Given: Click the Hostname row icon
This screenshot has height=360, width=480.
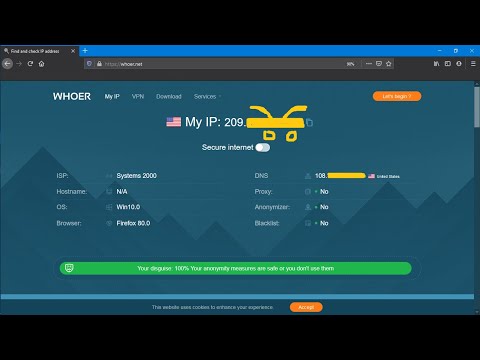Looking at the screenshot, I should pos(109,192).
